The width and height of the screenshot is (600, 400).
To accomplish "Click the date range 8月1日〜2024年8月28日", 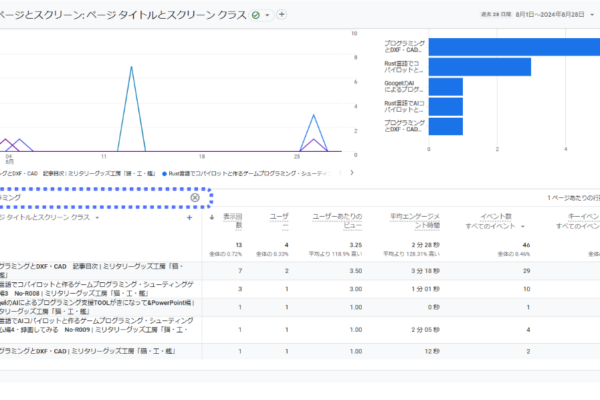I will (549, 15).
